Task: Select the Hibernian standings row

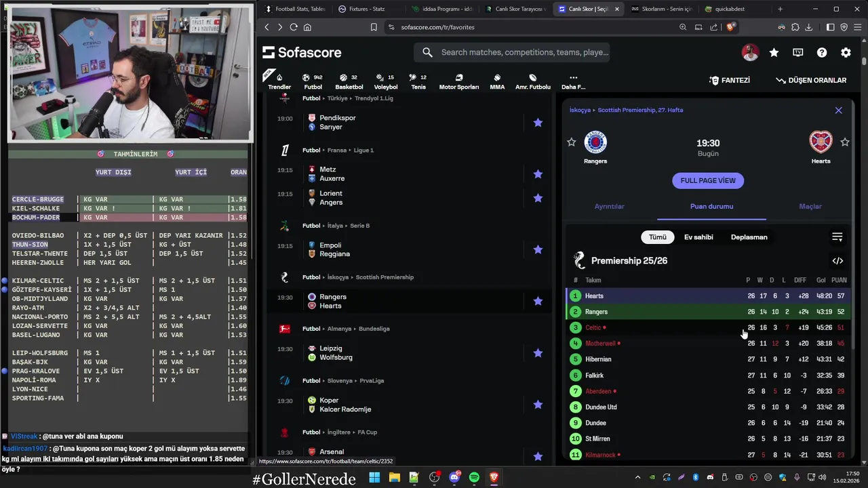Action: 709,359
